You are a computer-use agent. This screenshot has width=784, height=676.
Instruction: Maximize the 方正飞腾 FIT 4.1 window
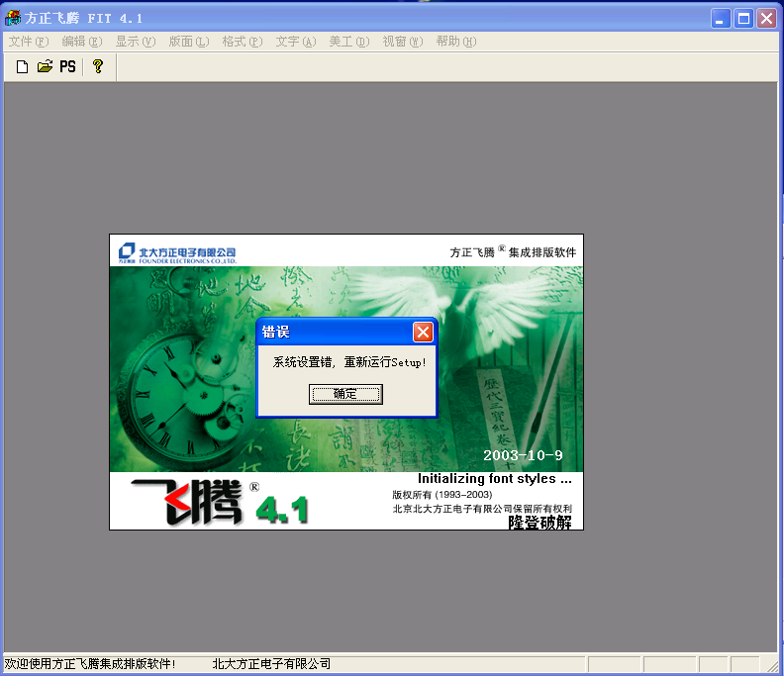point(743,19)
